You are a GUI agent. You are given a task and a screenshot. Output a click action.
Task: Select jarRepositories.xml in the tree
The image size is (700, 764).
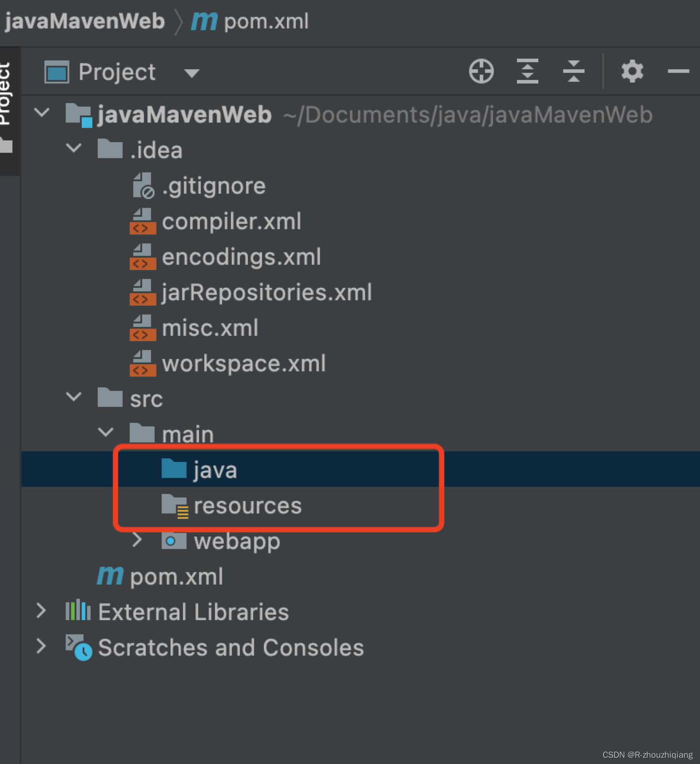266,293
